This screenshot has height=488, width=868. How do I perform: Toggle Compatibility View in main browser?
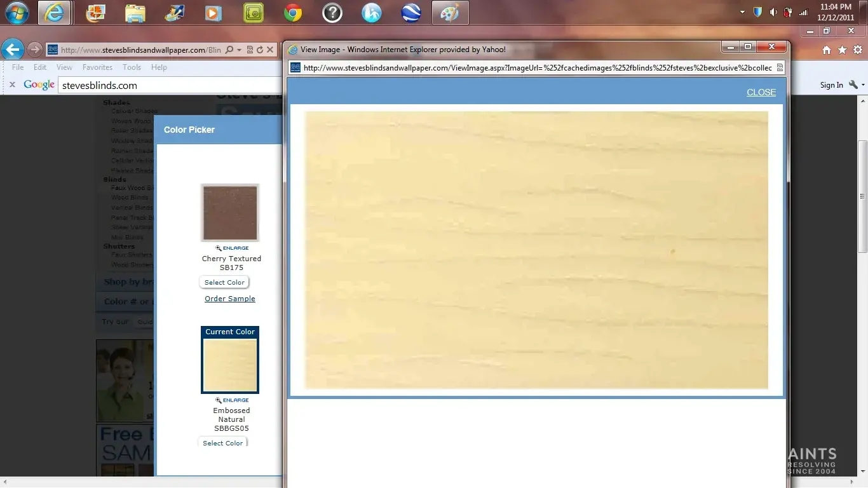pyautogui.click(x=250, y=50)
